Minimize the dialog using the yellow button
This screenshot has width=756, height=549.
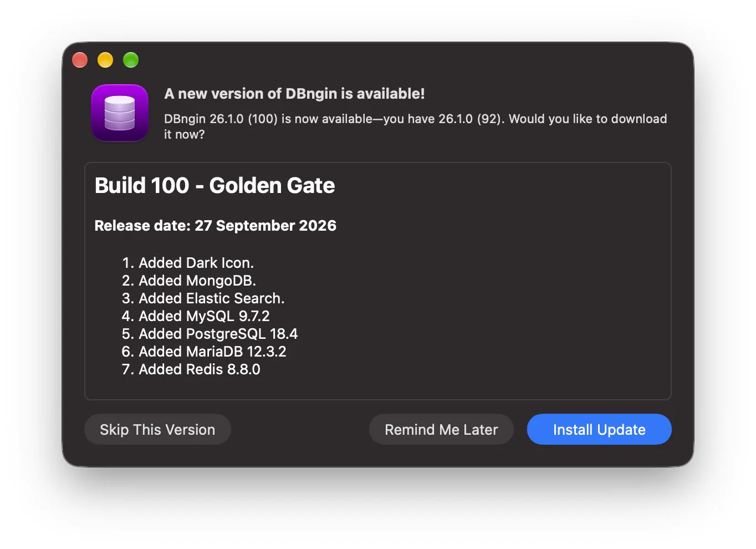(105, 60)
